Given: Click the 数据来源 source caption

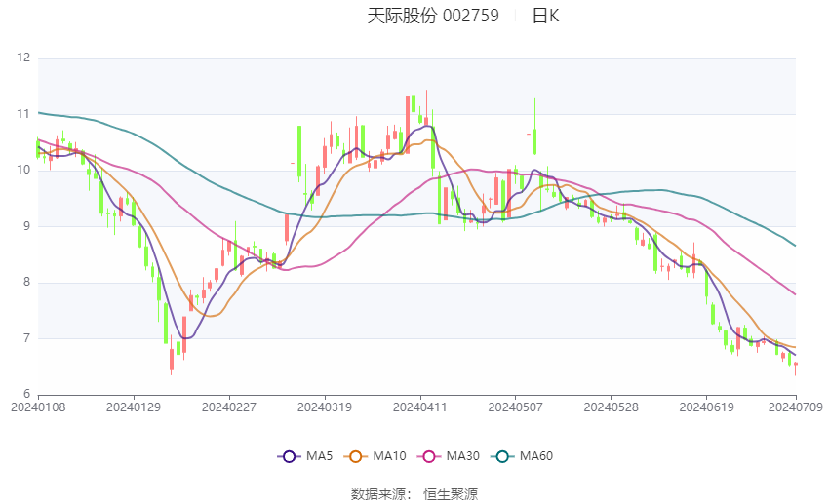Looking at the screenshot, I should (x=414, y=494).
